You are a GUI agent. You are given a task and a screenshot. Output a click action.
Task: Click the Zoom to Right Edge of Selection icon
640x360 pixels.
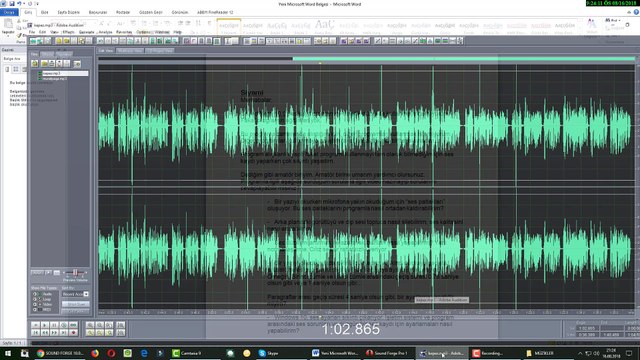[x=109, y=333]
